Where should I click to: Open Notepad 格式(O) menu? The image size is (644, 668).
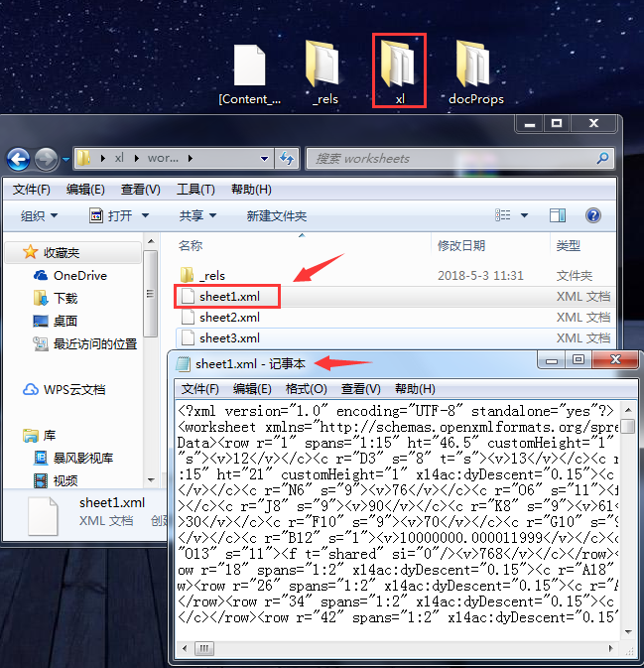(x=306, y=388)
